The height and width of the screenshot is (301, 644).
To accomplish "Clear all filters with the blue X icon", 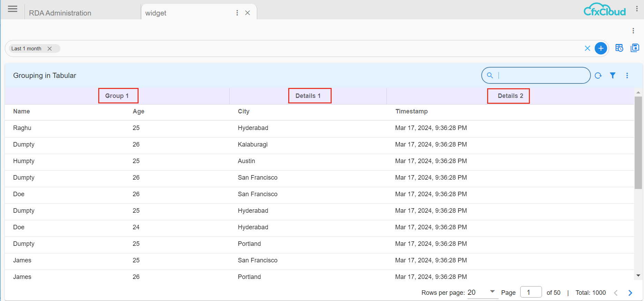I will [x=587, y=48].
